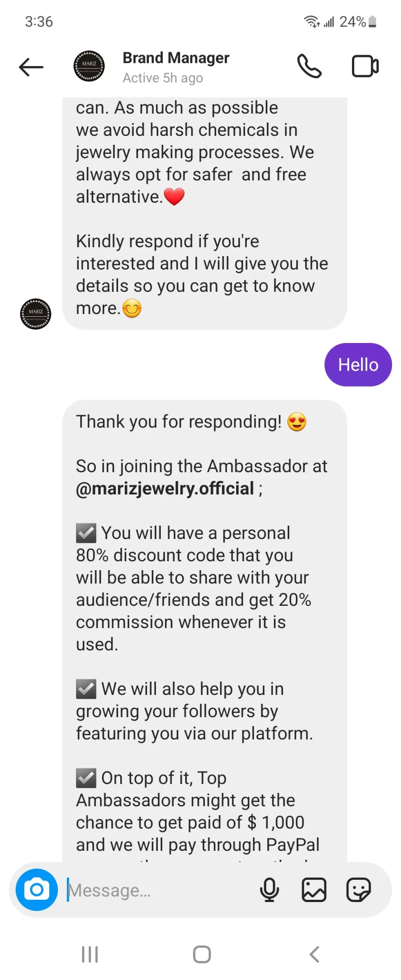Open the camera from message bar
Screen dimensions: 401x980
point(37,890)
